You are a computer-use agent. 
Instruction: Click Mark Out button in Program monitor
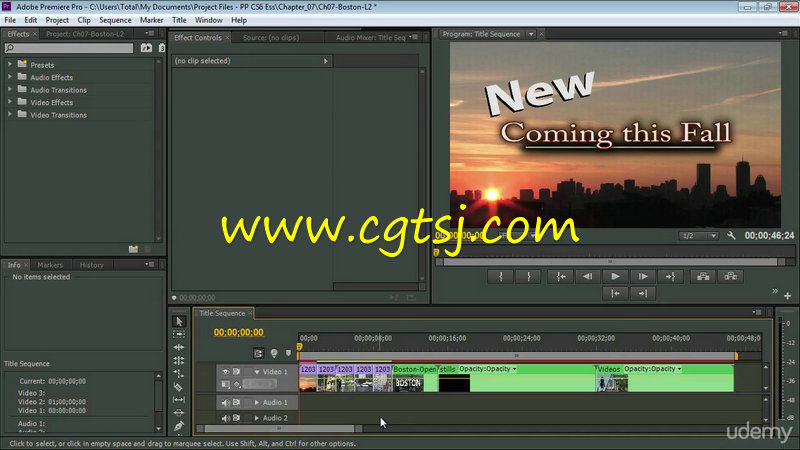coord(529,277)
